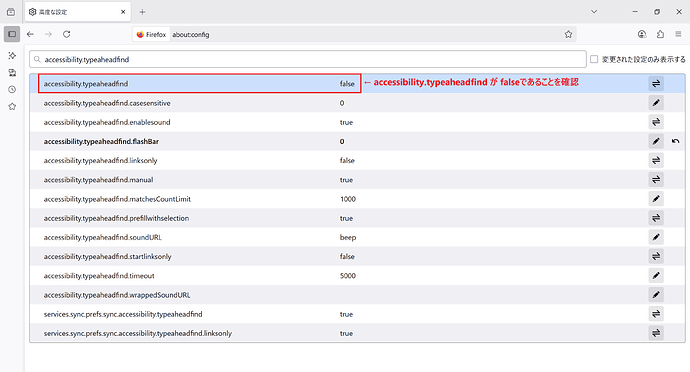Check the show-only-modified-preferences checkbox
Screen dimensions: 690x372
tap(594, 59)
